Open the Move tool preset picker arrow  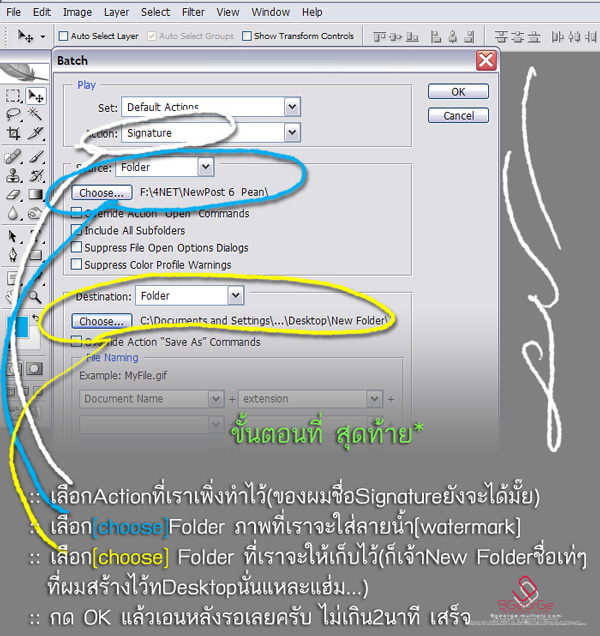pyautogui.click(x=43, y=37)
